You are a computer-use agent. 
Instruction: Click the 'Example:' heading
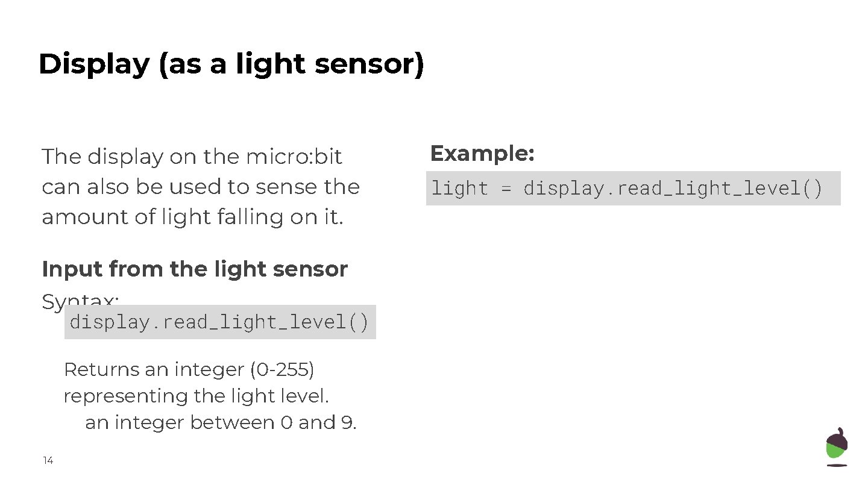(482, 154)
